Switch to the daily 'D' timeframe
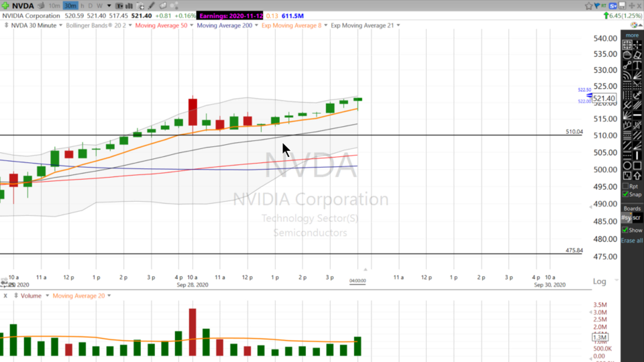 [x=91, y=6]
